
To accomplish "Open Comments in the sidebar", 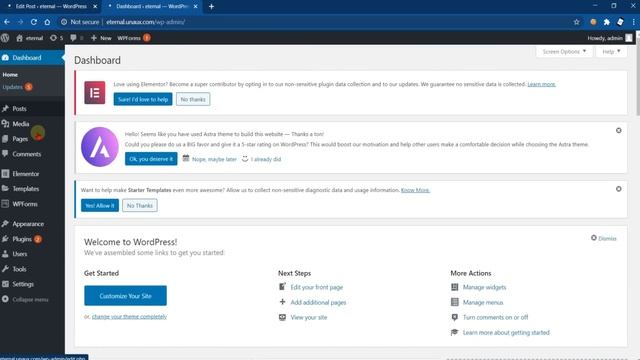I will click(x=32, y=154).
